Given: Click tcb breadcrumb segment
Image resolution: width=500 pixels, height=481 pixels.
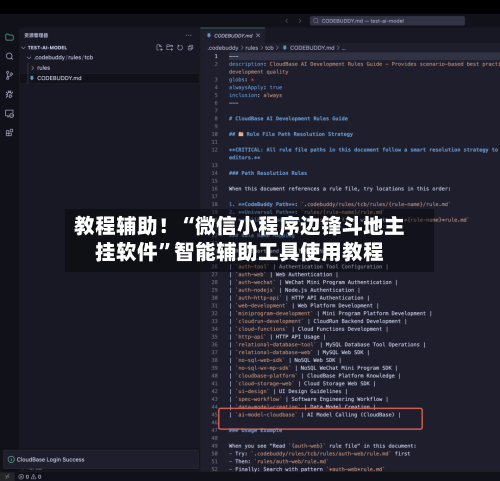Looking at the screenshot, I should point(269,48).
